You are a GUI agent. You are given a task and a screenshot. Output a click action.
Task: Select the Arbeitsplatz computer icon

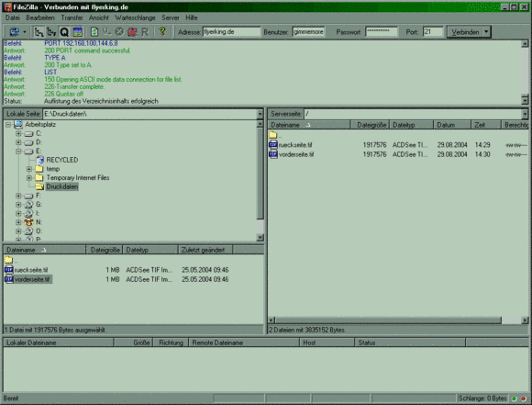pyautogui.click(x=18, y=125)
